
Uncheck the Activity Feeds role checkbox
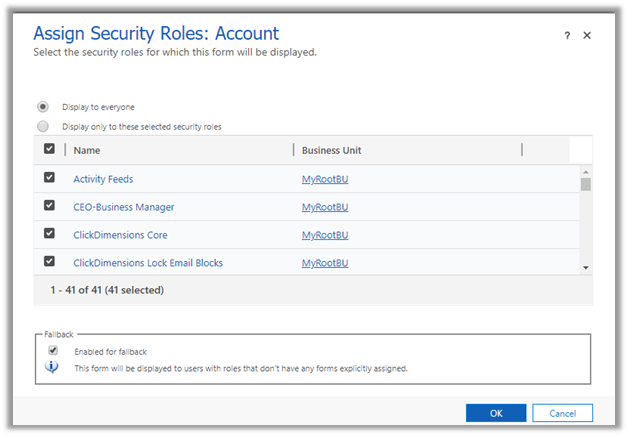(50, 179)
